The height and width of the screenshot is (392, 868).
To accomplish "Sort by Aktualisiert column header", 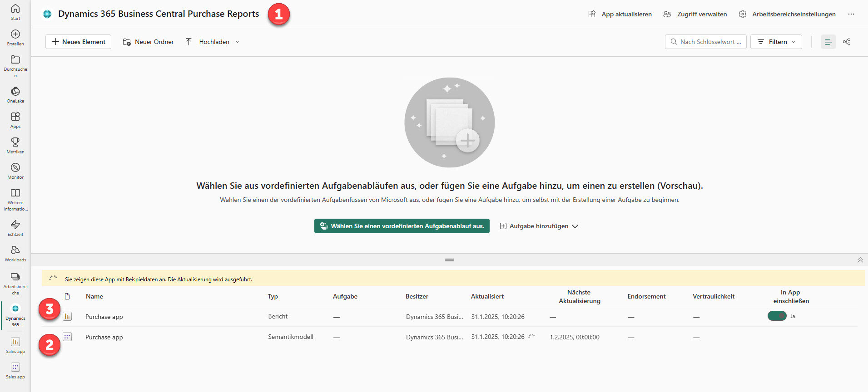I will [487, 296].
